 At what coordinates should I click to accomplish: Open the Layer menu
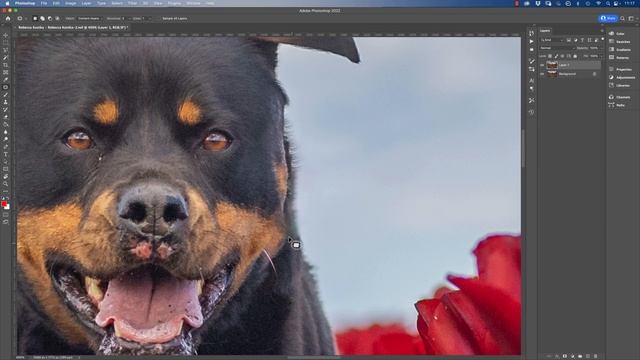[87, 3]
